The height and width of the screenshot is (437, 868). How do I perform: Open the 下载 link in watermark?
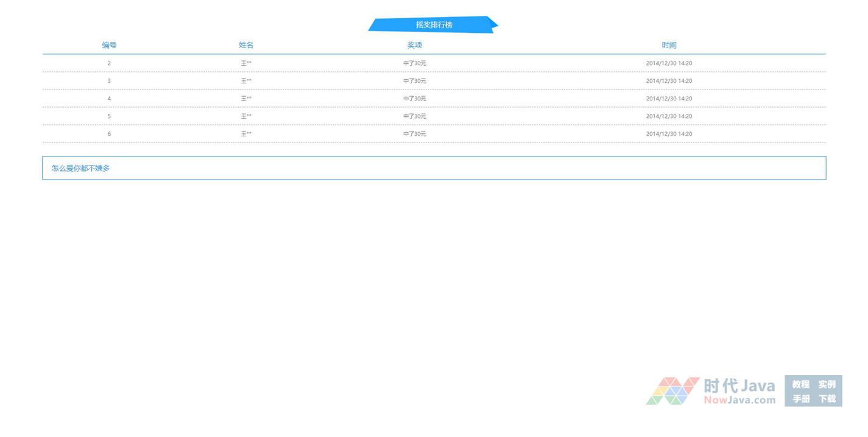pos(827,399)
